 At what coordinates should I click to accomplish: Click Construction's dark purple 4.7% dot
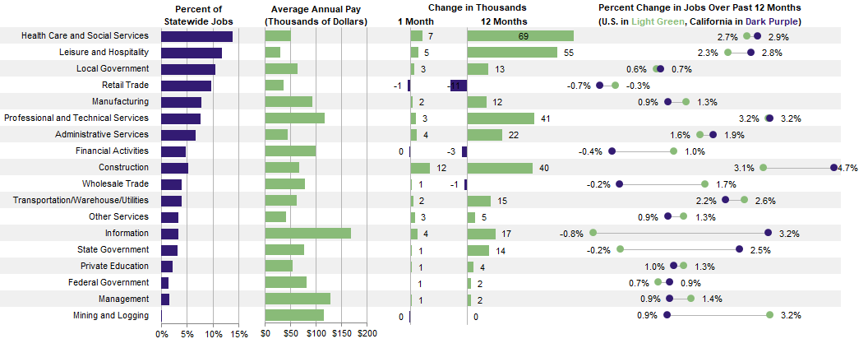833,168
